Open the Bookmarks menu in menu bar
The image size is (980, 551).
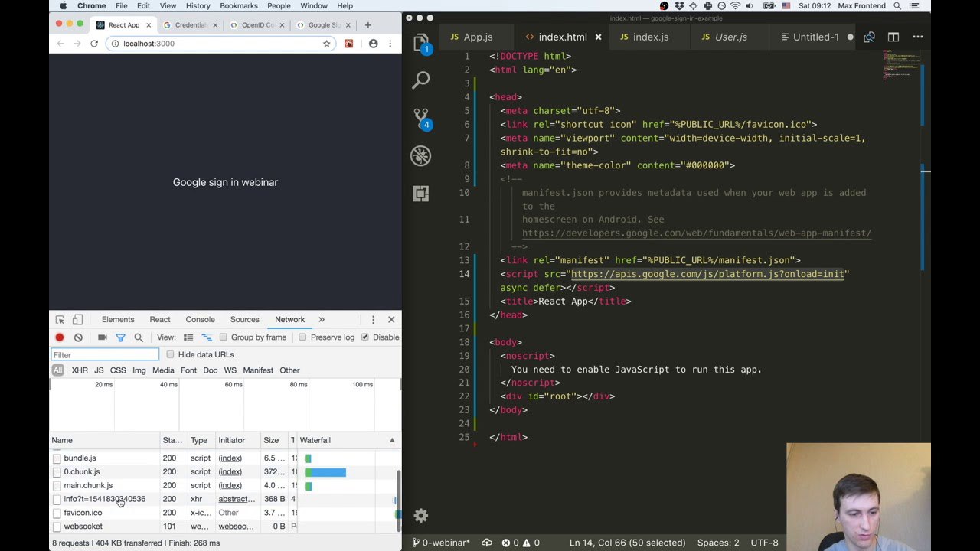click(x=239, y=6)
